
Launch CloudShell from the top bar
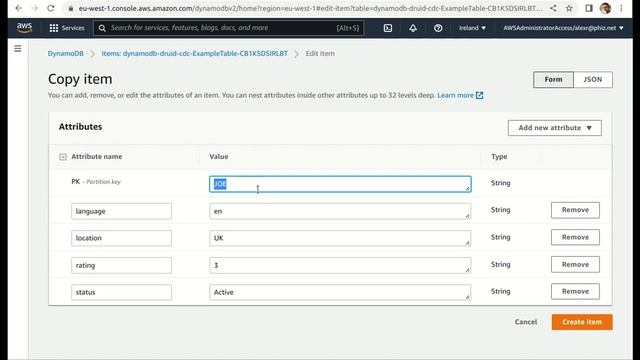388,28
